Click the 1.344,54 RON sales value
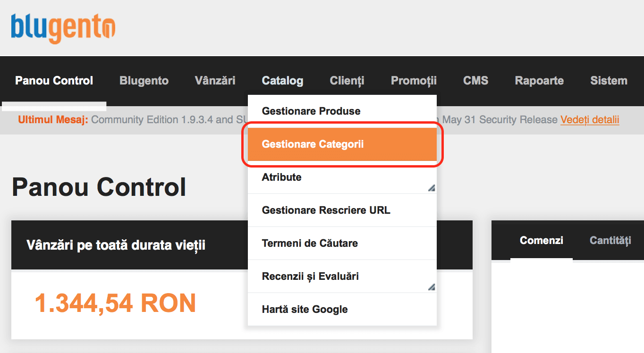644x353 pixels. point(116,303)
